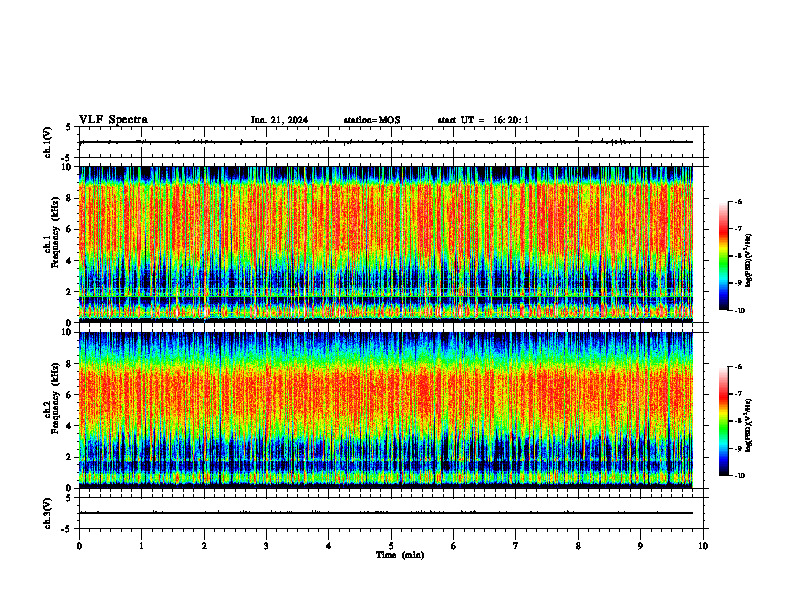Click the "Time (min)" axis label
Screen dimensions: 792x612
click(400, 555)
